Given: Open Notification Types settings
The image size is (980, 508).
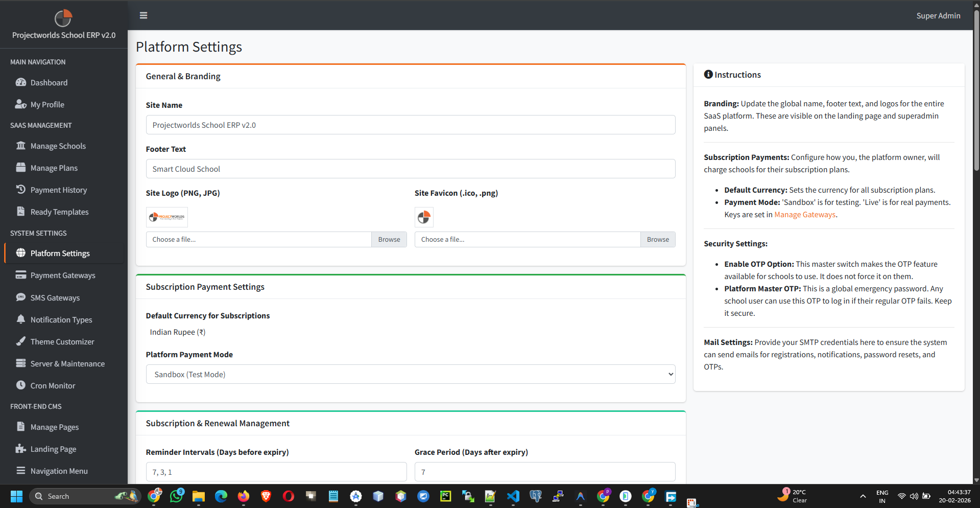Looking at the screenshot, I should click(x=61, y=319).
